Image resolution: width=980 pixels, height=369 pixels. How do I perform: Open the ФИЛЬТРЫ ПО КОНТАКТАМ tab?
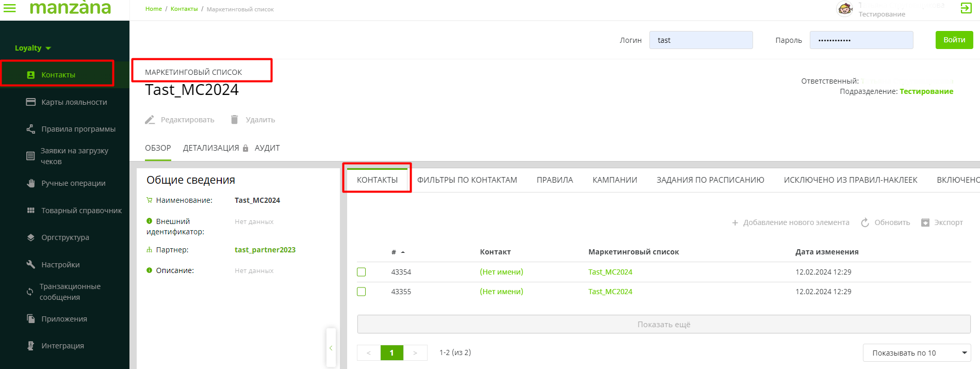pyautogui.click(x=467, y=180)
